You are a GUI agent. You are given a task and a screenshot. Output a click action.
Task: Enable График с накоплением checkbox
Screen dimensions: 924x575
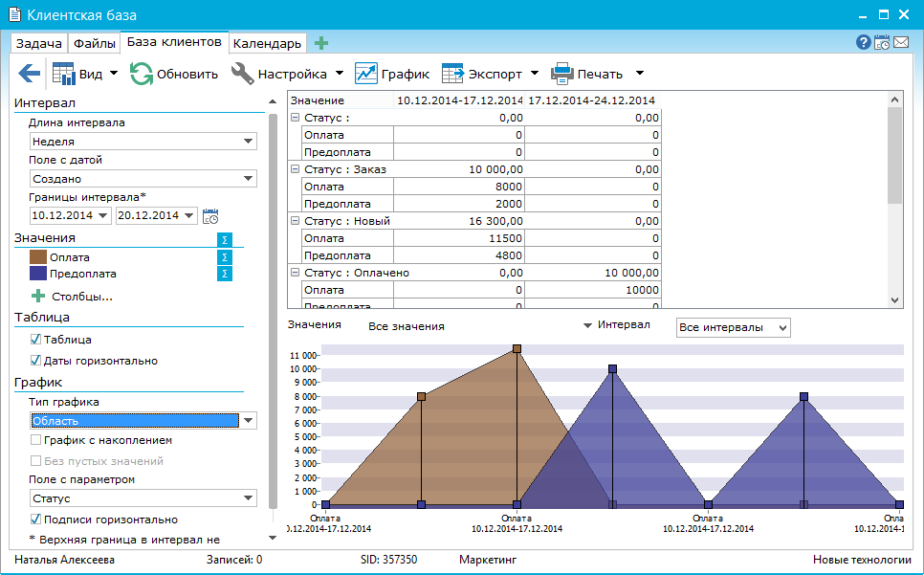click(x=36, y=441)
